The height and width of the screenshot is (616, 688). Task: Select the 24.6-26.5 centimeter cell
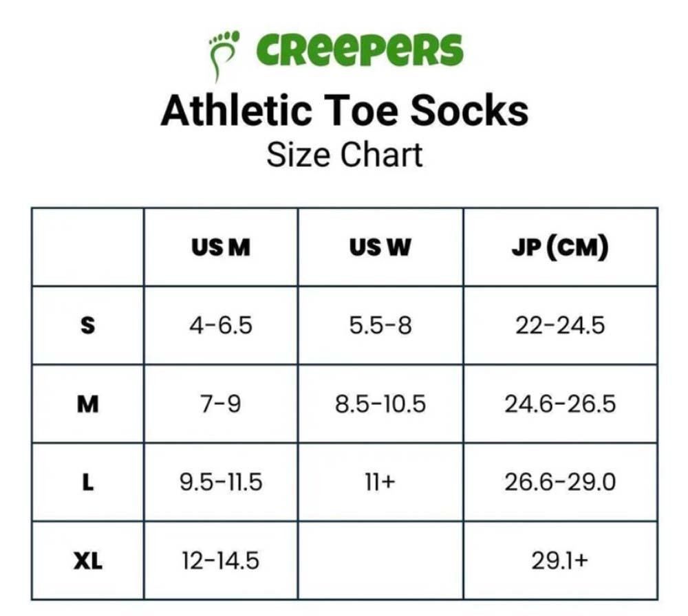(x=559, y=404)
